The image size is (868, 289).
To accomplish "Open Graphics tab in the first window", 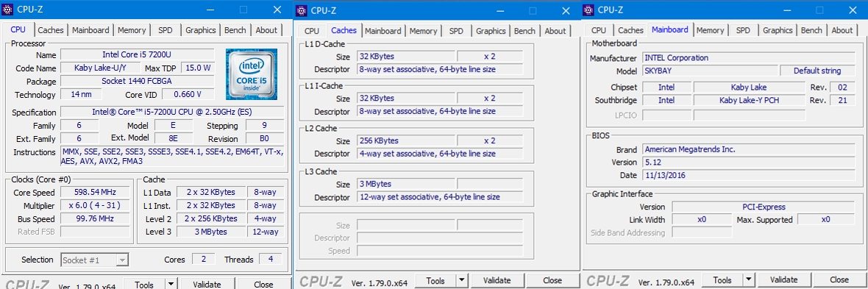I will tap(200, 30).
